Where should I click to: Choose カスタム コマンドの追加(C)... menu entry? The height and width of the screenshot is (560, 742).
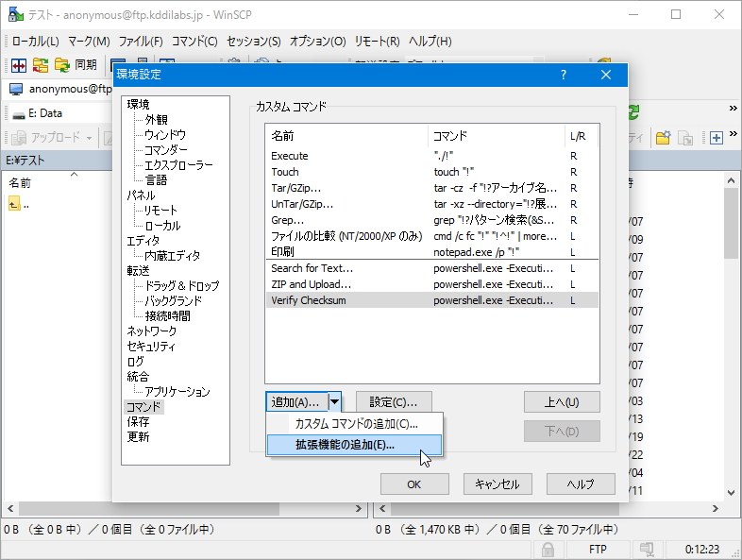click(x=355, y=424)
